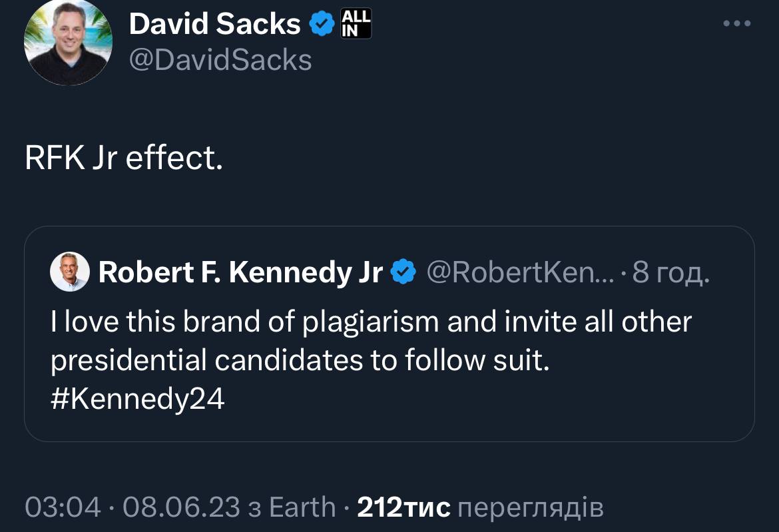Click the Robert F. Kennedy Jr name
Viewport: 779px width, 532px height.
tap(240, 272)
